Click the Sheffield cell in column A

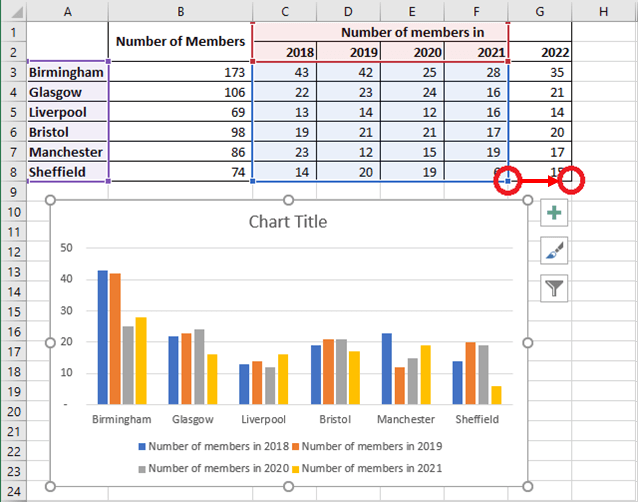[68, 172]
